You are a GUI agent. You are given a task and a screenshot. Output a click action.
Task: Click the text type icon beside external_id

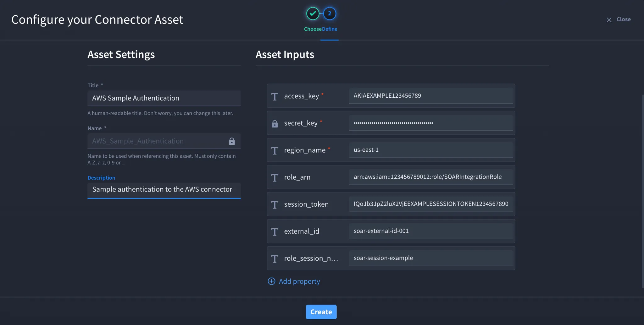[x=275, y=232]
